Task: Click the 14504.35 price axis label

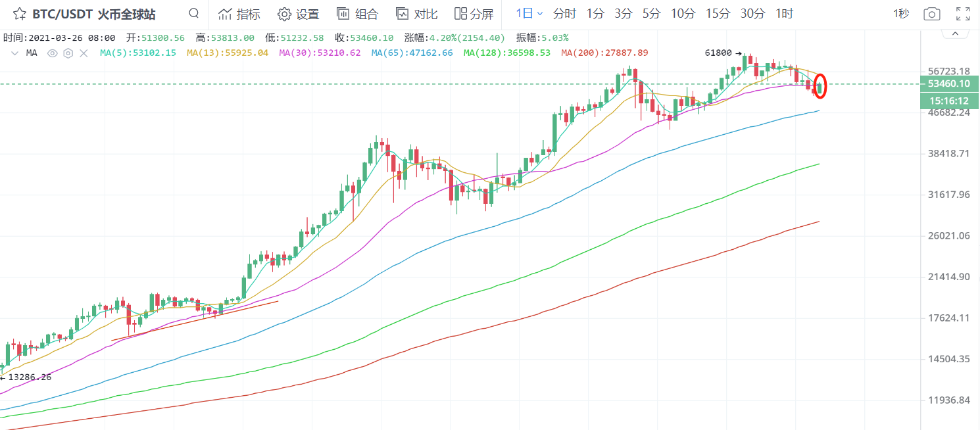Action: tap(948, 359)
